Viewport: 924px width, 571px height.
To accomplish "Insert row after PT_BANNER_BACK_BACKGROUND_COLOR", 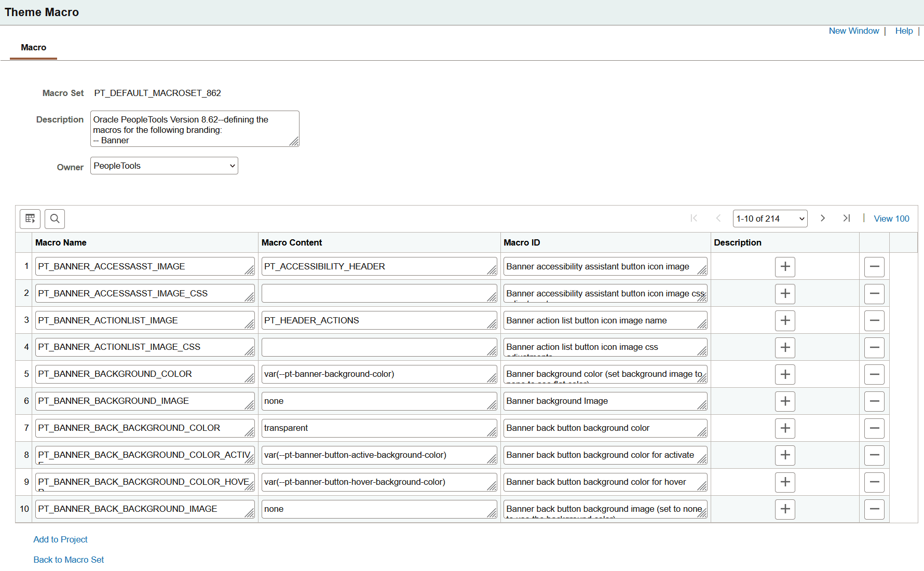I will click(x=785, y=428).
